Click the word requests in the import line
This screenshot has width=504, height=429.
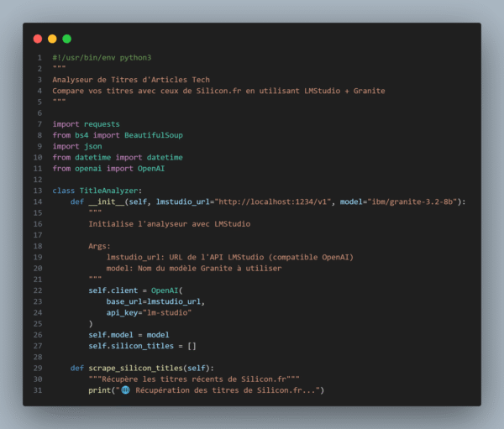click(x=102, y=124)
